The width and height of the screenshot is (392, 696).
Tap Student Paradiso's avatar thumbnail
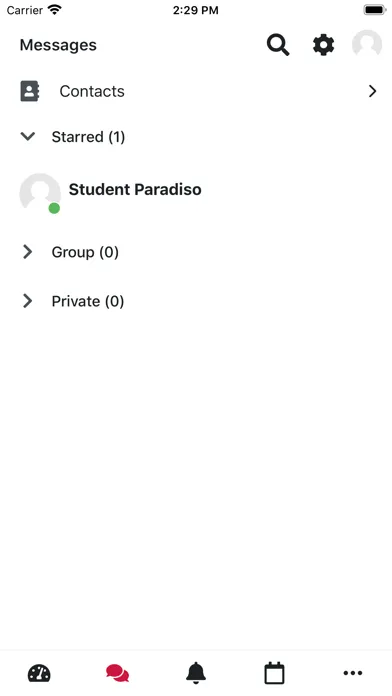tap(40, 194)
